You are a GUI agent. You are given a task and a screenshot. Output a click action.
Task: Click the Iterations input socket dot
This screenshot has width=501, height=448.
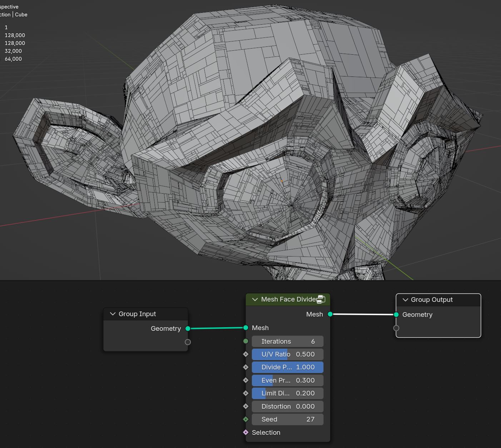(x=246, y=341)
